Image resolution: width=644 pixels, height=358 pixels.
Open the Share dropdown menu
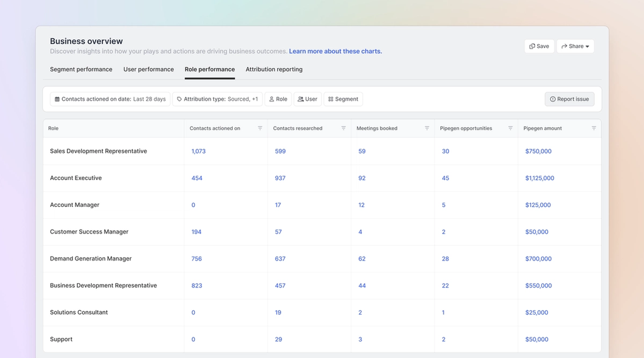point(575,46)
